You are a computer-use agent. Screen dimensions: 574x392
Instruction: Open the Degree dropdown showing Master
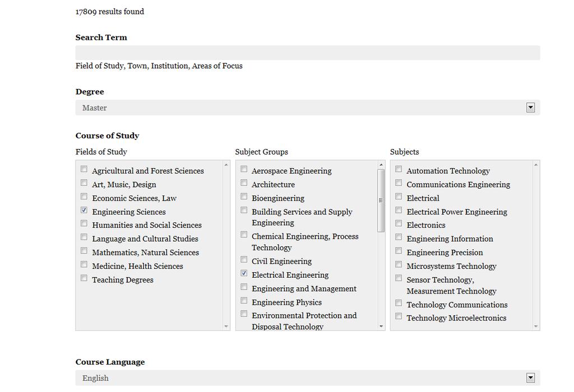[x=308, y=108]
